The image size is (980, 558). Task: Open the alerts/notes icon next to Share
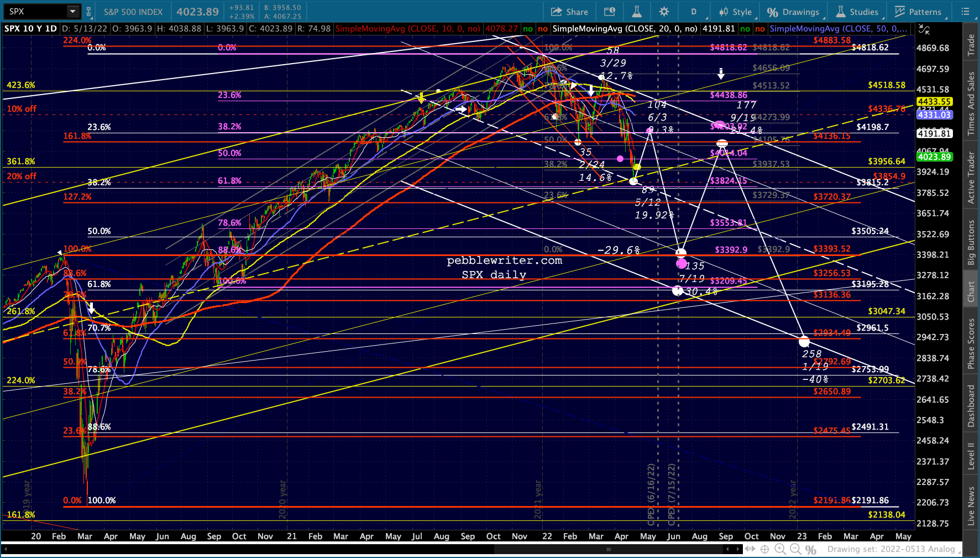[x=610, y=12]
